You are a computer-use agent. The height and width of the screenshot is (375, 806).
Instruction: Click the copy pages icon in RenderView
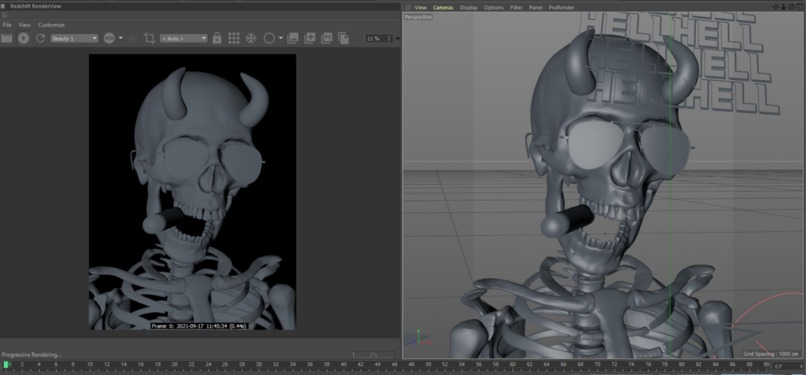pyautogui.click(x=343, y=38)
